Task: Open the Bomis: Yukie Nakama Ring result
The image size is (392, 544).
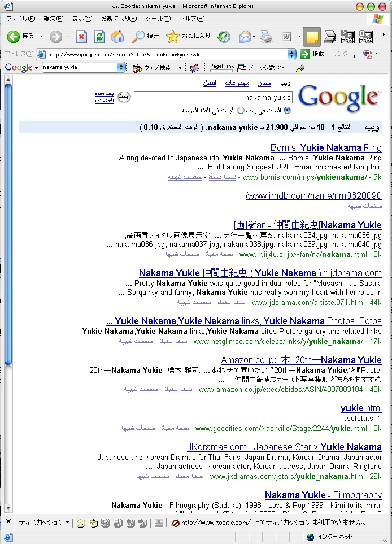Action: (x=326, y=148)
